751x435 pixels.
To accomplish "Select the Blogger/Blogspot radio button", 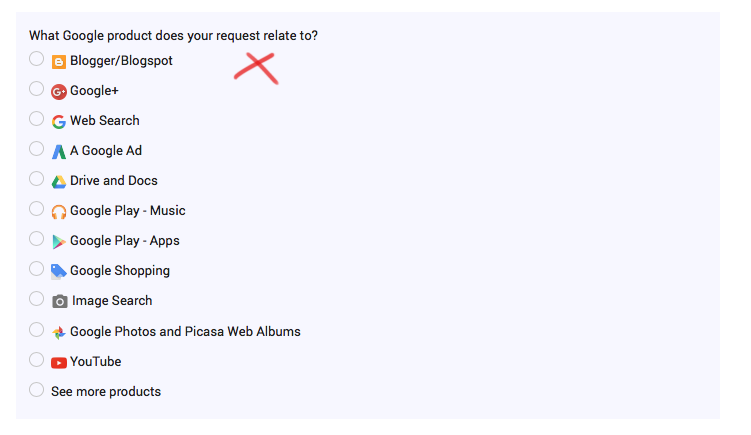I will 36,59.
